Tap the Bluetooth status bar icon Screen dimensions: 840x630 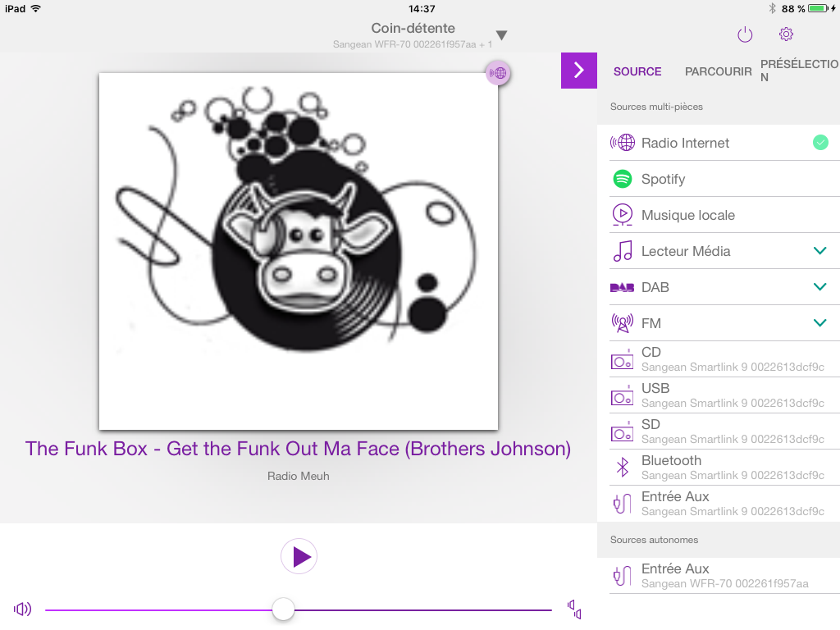(x=772, y=8)
